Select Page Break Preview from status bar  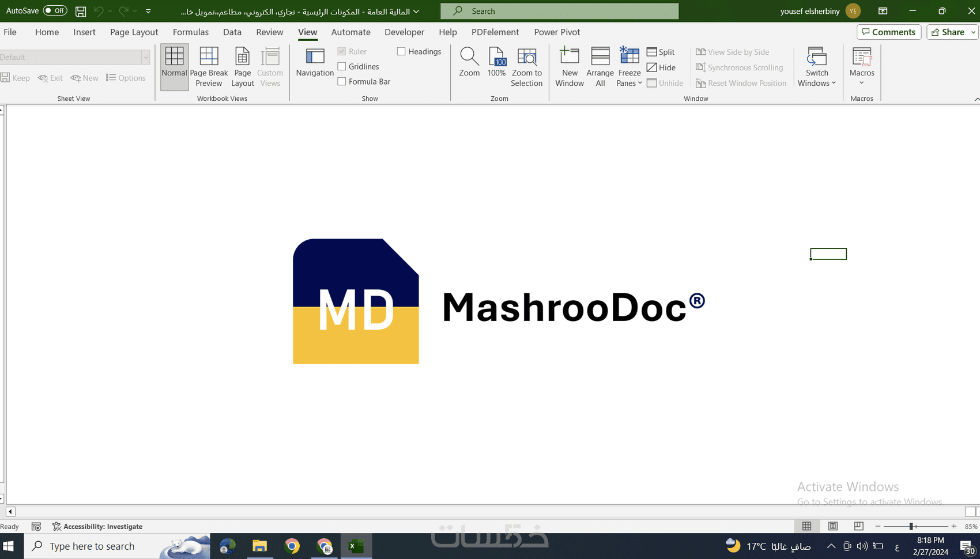coord(858,526)
